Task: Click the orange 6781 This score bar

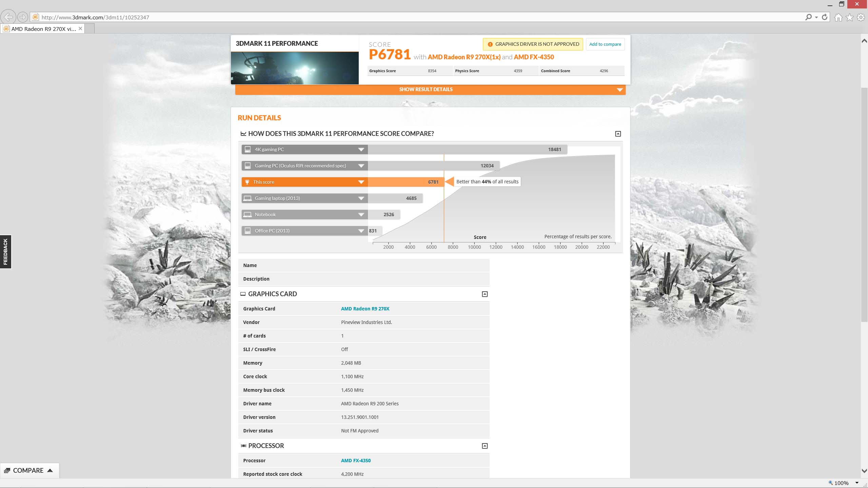Action: pos(406,182)
